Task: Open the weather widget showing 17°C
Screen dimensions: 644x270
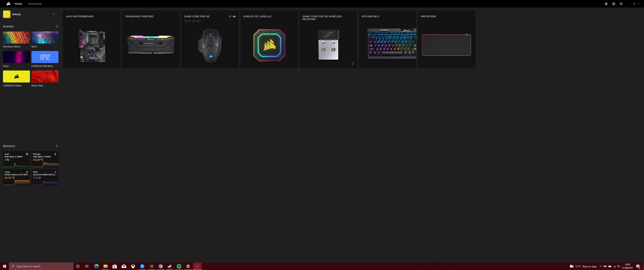Action: (x=583, y=266)
